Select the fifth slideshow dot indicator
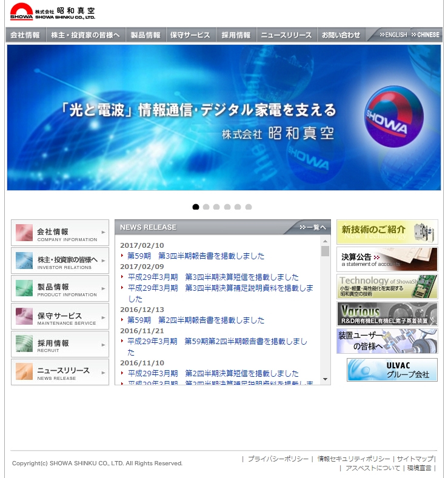 238,207
